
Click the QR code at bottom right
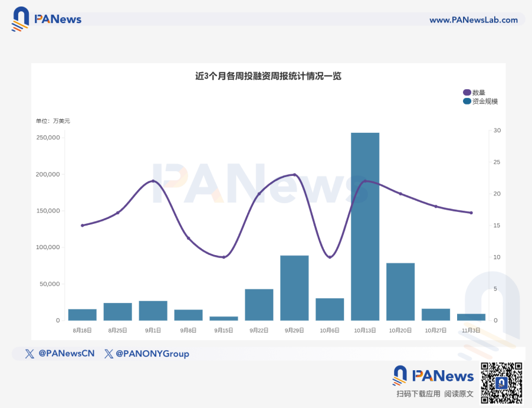[x=501, y=383]
